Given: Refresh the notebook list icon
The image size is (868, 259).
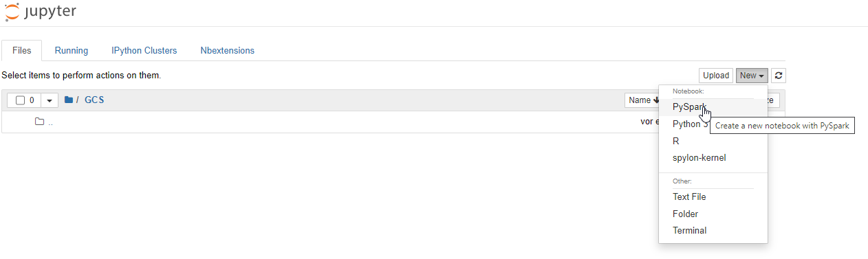Looking at the screenshot, I should point(779,76).
